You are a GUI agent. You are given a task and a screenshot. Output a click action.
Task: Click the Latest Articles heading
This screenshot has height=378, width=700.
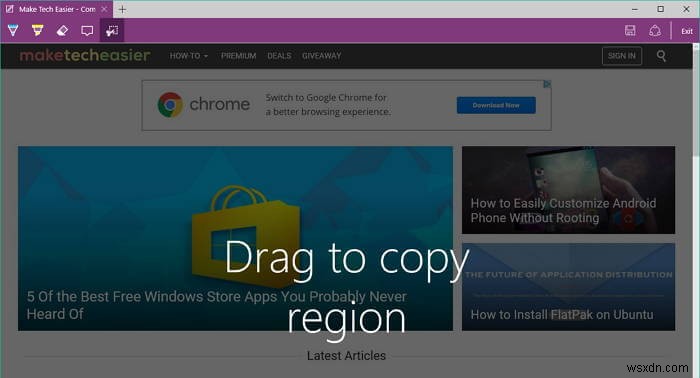coord(346,356)
